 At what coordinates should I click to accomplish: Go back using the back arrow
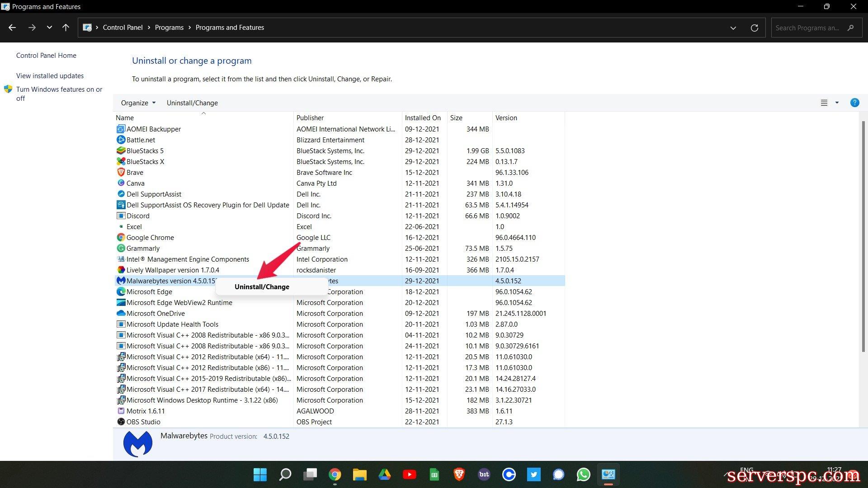coord(12,28)
